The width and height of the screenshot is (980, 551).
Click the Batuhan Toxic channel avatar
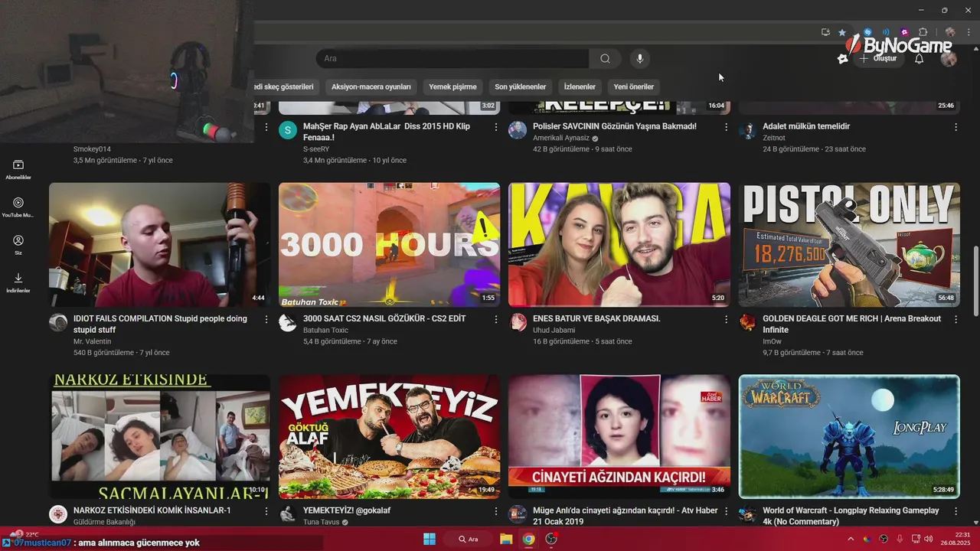[x=288, y=322]
